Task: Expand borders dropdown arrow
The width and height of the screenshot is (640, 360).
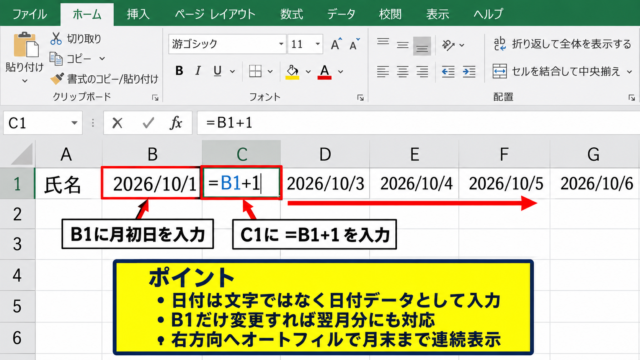Action: pyautogui.click(x=270, y=71)
